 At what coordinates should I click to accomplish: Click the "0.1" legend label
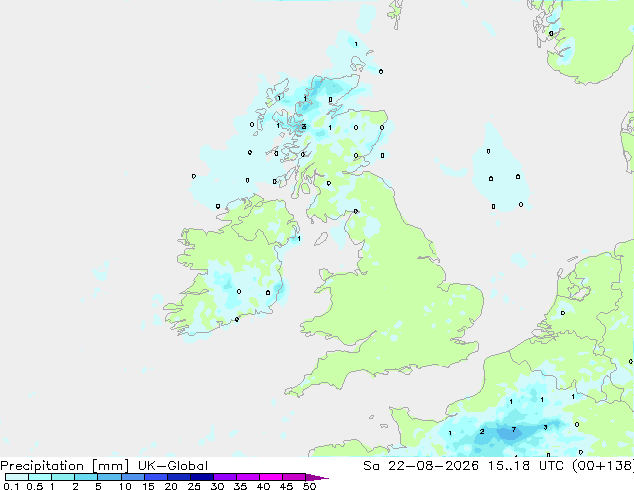[x=11, y=486]
